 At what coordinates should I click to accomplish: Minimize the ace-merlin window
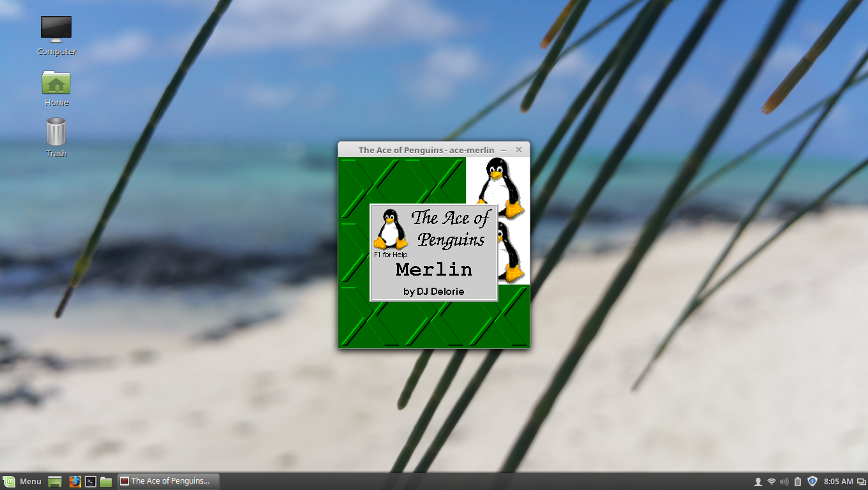[504, 150]
